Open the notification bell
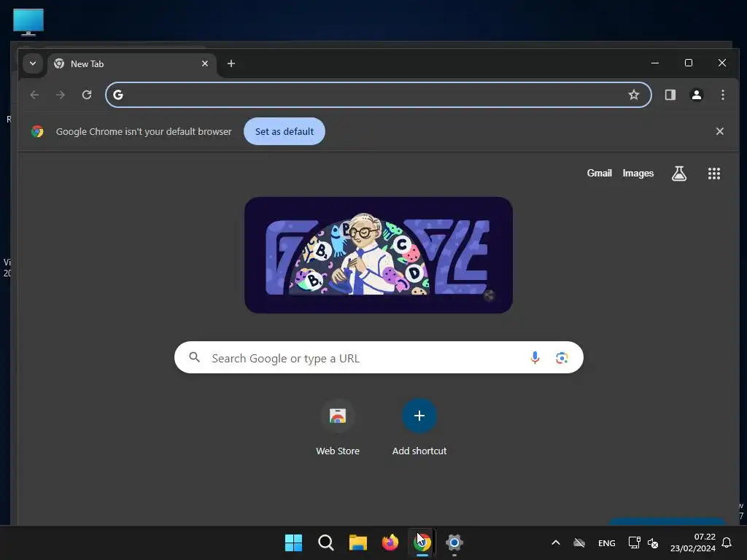Image resolution: width=747 pixels, height=560 pixels. 727,542
